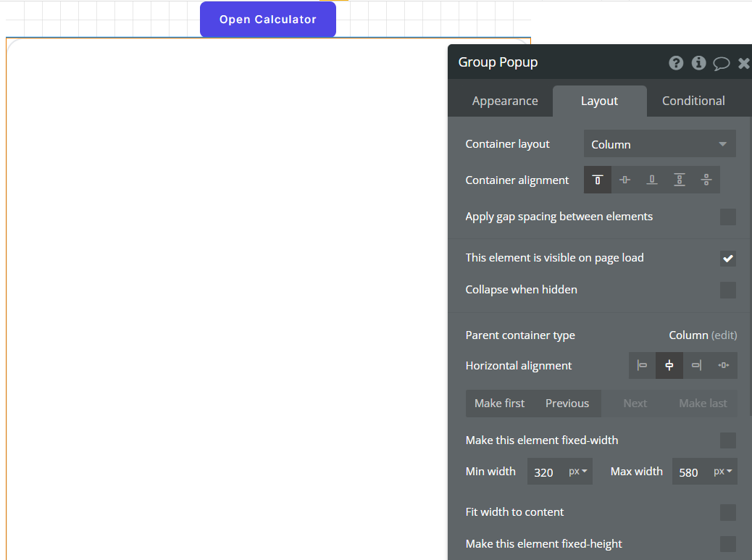Select bottom container alignment icon
Viewport: 752px width, 560px height.
pos(652,180)
